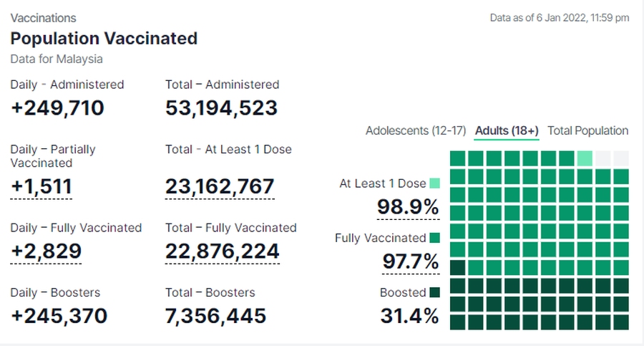Click the +249,710 daily administered figure
This screenshot has width=644, height=346.
pos(57,107)
